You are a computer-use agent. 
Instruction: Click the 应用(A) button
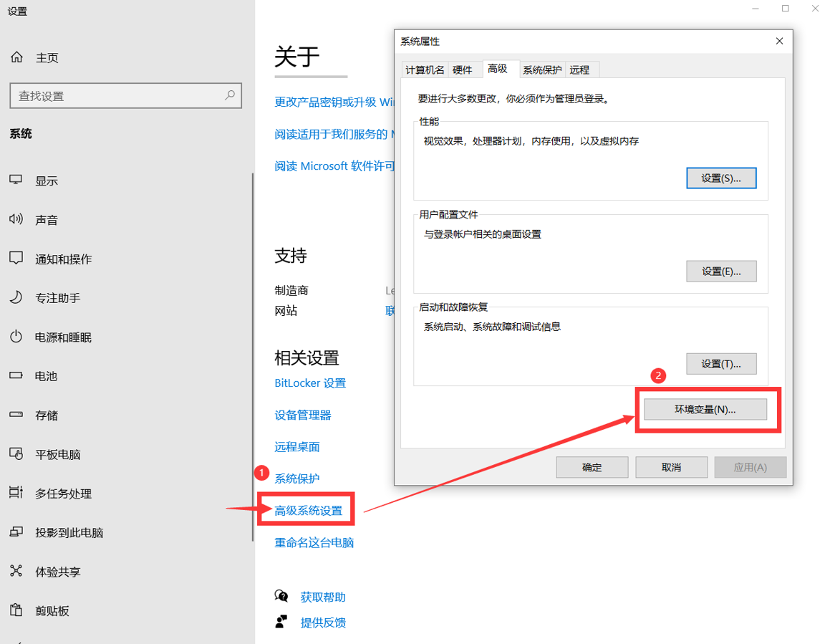click(751, 467)
